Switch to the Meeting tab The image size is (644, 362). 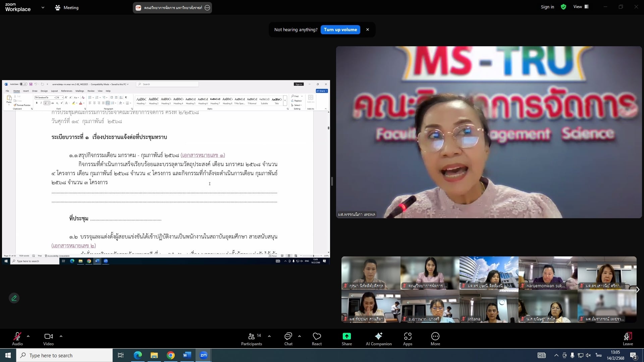click(67, 7)
